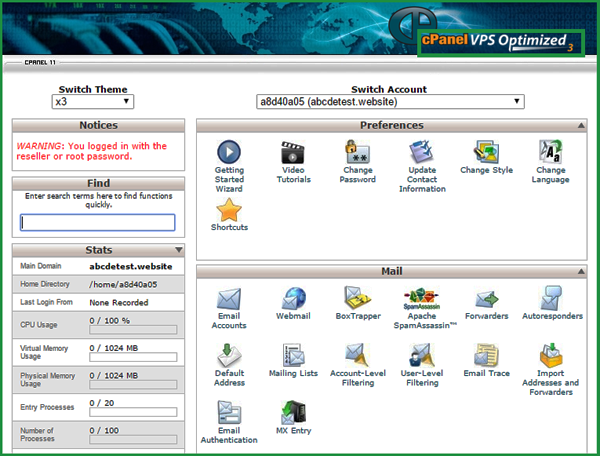The height and width of the screenshot is (456, 600).
Task: Click the Home Directory row label
Action: coord(45,284)
